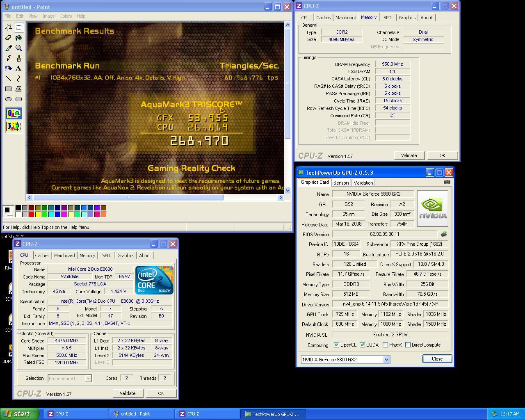
Task: Pick the yellow color swatch in Paint palette
Action: click(x=38, y=215)
